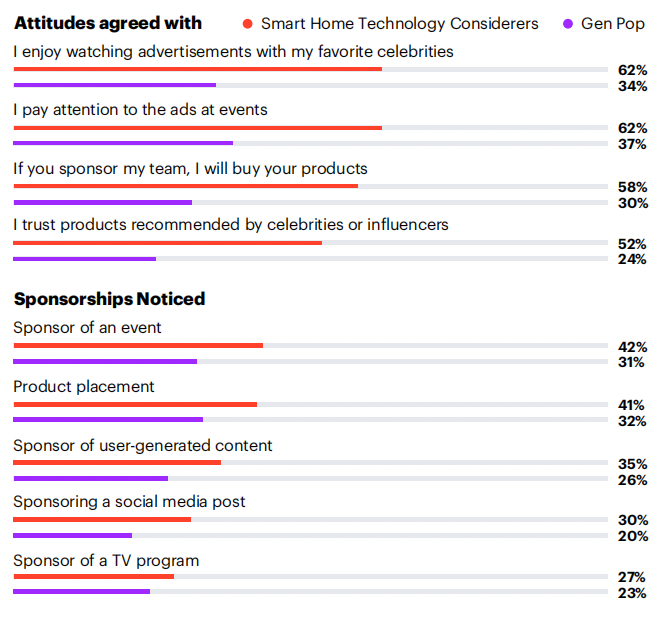Click the purple 24% bar for celebrity recommendations
This screenshot has height=624, width=666.
pos(85,259)
